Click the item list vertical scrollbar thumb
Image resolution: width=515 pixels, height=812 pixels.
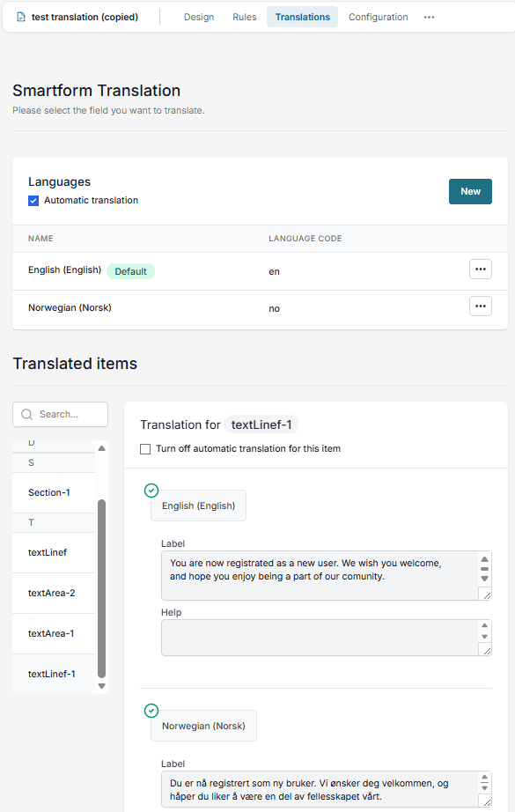click(102, 589)
